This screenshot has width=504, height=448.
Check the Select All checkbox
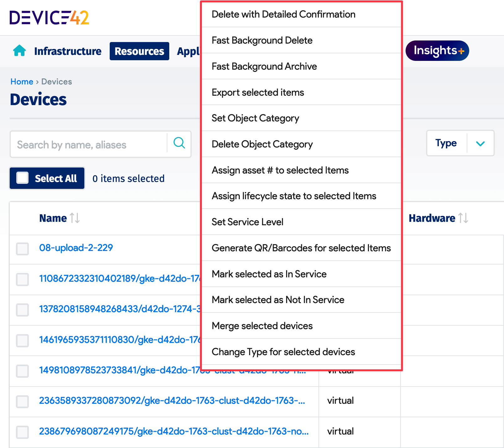tap(22, 178)
